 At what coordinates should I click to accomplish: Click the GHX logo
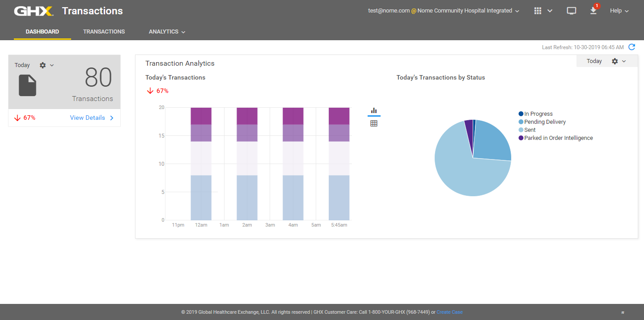click(34, 11)
